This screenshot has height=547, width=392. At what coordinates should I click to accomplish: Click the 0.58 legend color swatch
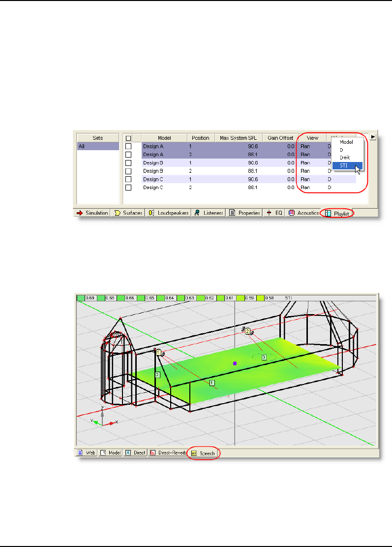tap(260, 298)
